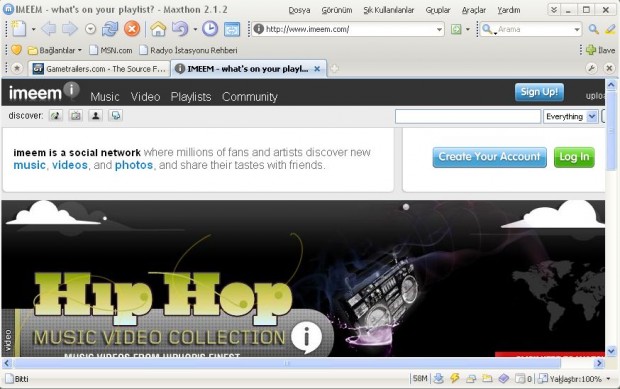
Task: Stop loading with the orange X button
Action: pyautogui.click(x=132, y=29)
